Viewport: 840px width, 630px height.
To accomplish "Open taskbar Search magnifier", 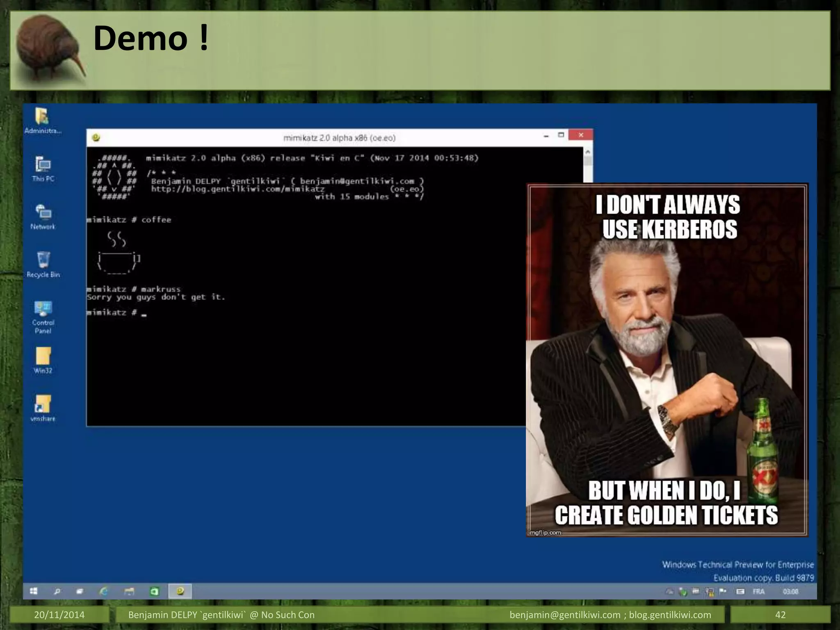I will pyautogui.click(x=57, y=591).
